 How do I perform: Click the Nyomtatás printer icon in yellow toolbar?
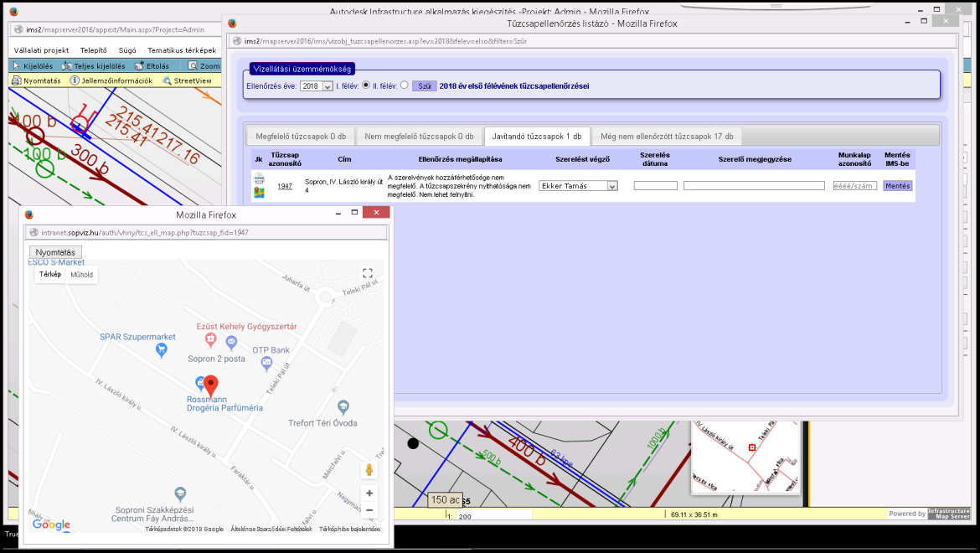(x=17, y=80)
